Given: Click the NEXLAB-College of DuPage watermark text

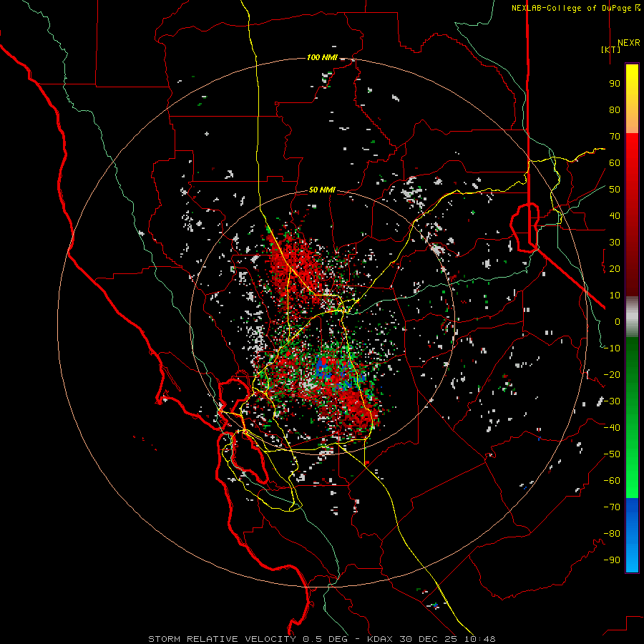Looking at the screenshot, I should pos(575,8).
